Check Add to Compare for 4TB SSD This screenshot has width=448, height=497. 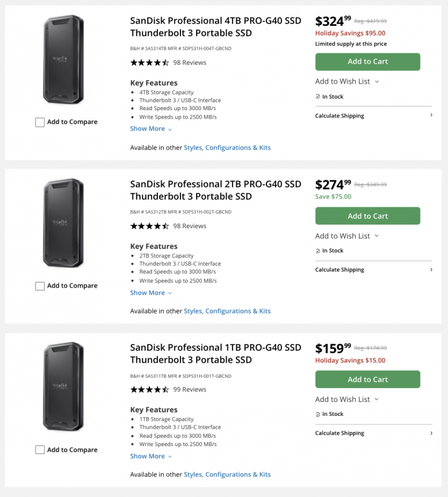(40, 122)
